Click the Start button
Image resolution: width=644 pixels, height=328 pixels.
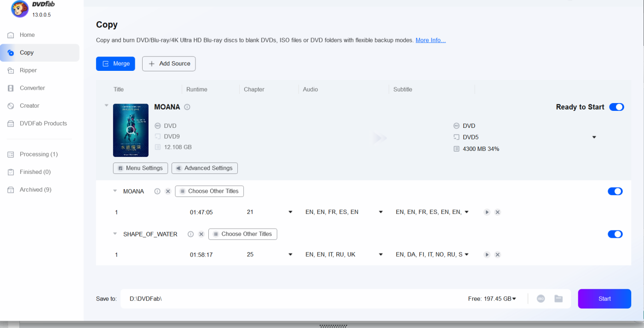point(604,299)
